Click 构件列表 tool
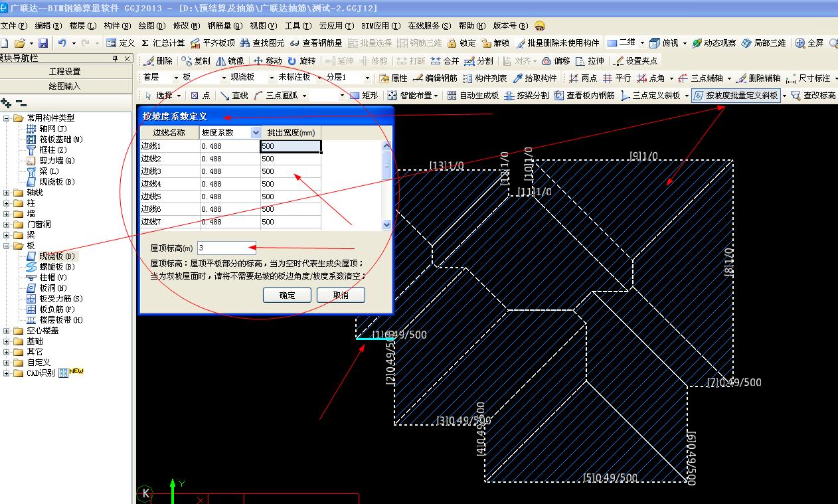Image resolution: width=838 pixels, height=504 pixels. [x=485, y=78]
